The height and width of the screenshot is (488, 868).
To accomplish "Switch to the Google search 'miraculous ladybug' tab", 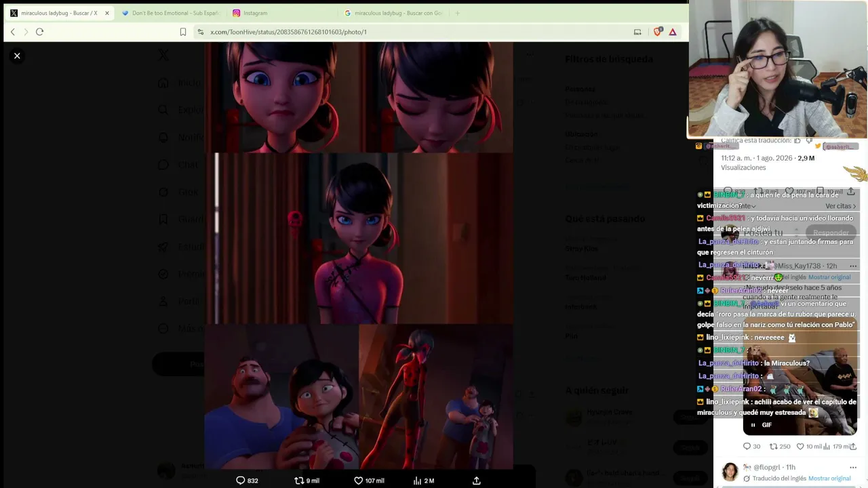I will (393, 13).
